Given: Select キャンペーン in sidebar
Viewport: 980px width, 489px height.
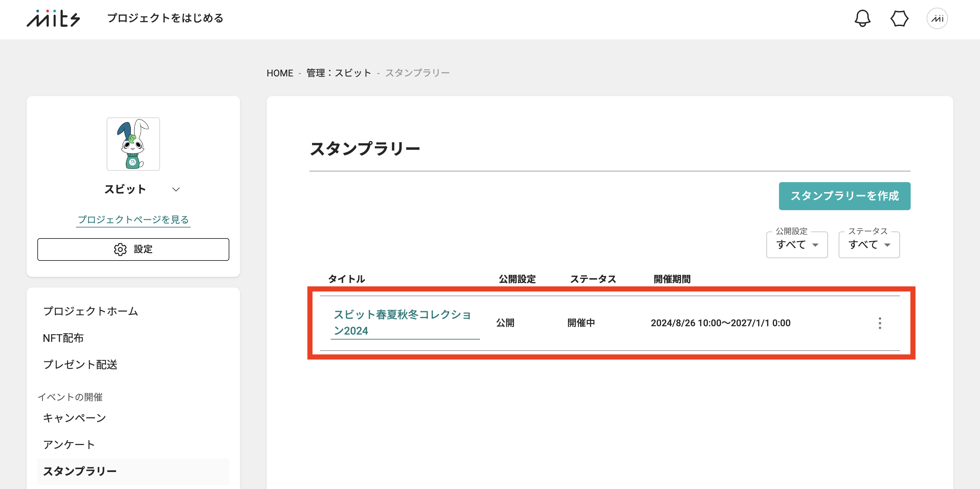Looking at the screenshot, I should tap(74, 418).
